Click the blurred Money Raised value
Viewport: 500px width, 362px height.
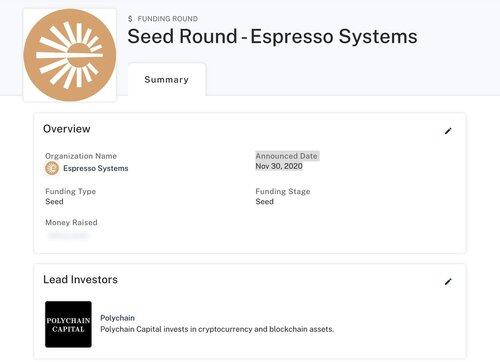click(69, 236)
